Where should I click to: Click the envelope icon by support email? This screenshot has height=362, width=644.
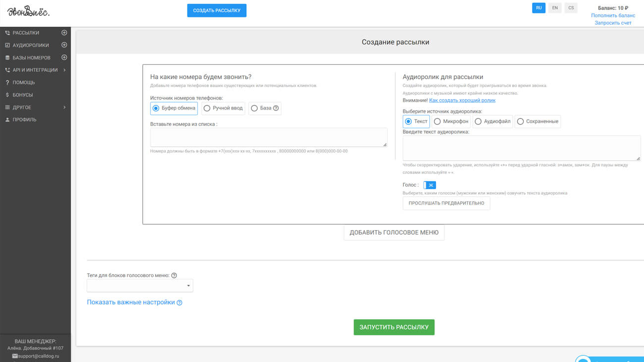pos(15,356)
